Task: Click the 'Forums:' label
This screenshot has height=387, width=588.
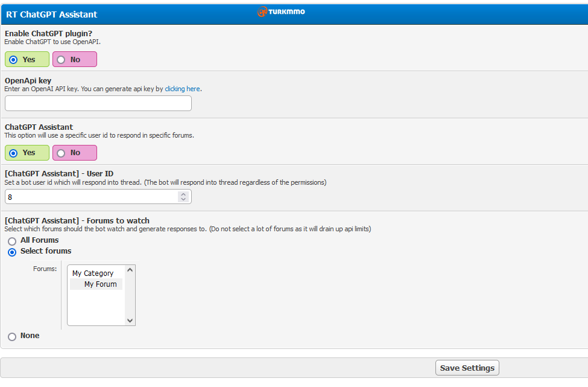Action: point(45,269)
